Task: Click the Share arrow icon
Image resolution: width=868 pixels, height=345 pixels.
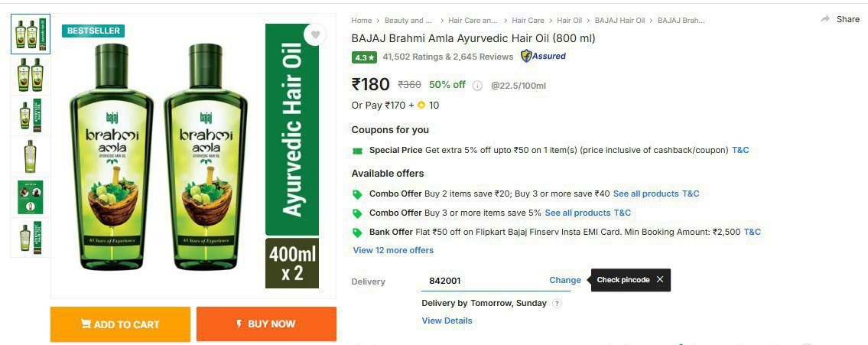Action: [x=825, y=19]
